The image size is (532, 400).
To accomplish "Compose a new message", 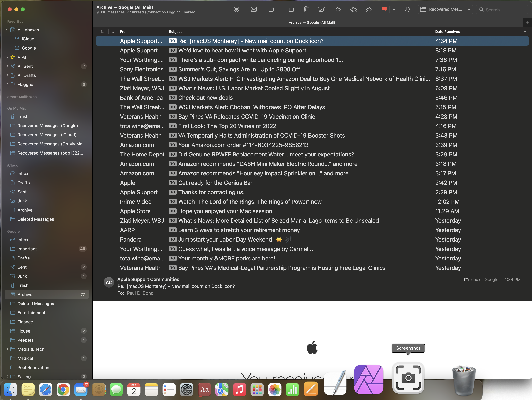I will pos(271,9).
